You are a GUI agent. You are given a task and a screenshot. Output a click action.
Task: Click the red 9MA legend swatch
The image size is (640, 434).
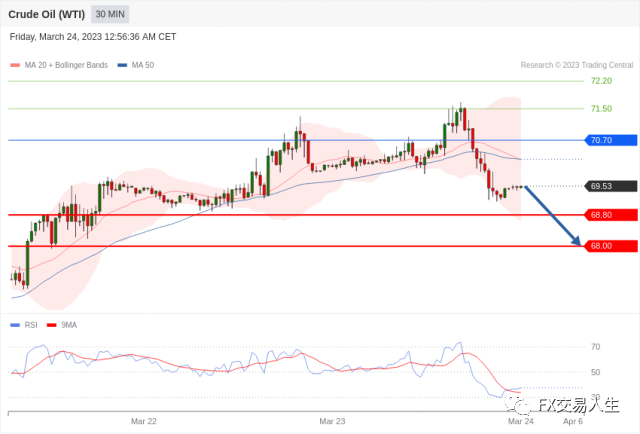52,325
